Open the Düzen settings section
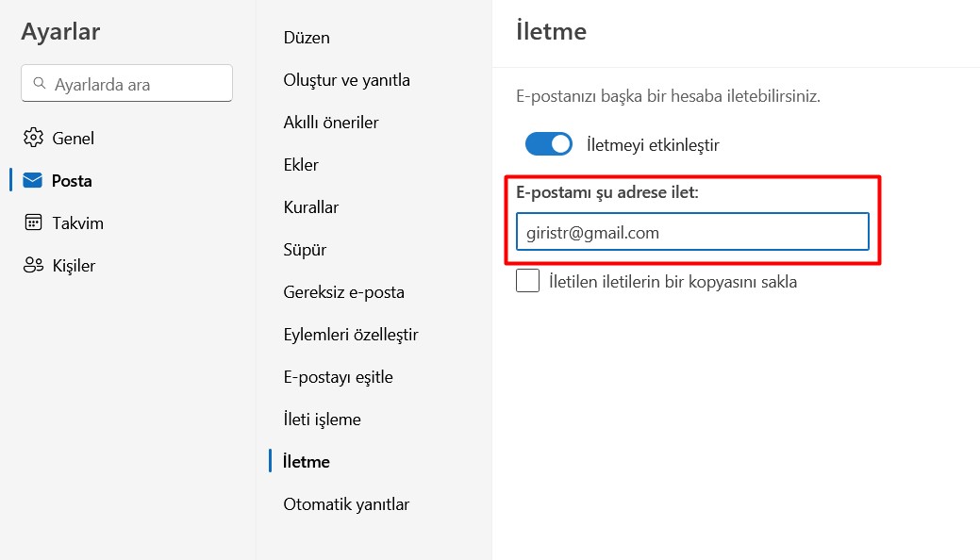The image size is (980, 560). (x=305, y=38)
